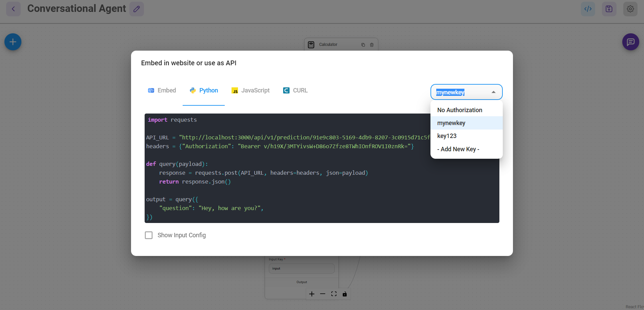This screenshot has height=310, width=644.
Task: Open the API code embed icon
Action: pos(588,9)
